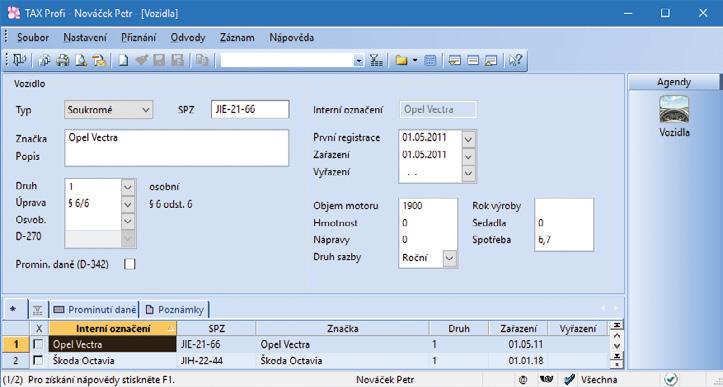This screenshot has height=387, width=723.
Task: Open the Zařazení date dropdown
Action: 468,156
